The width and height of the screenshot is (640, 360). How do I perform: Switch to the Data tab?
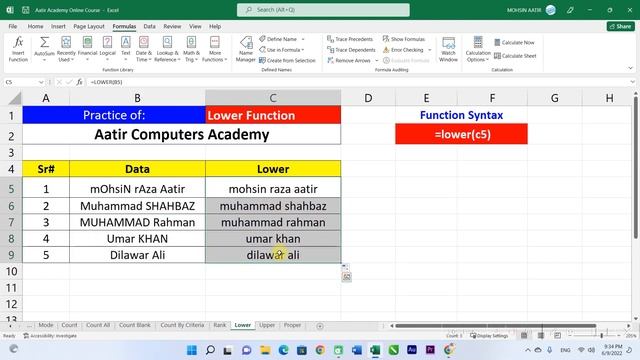[x=149, y=26]
